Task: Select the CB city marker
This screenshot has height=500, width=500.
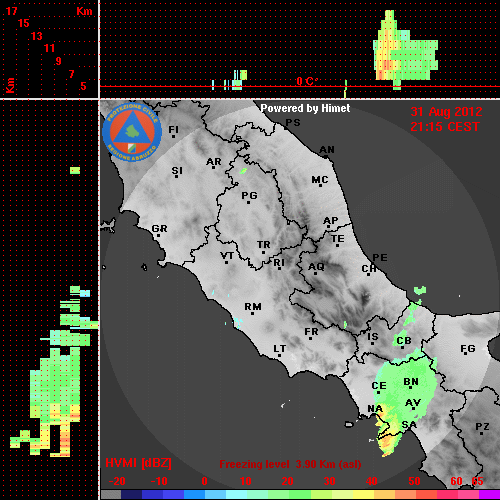Action: [x=403, y=348]
